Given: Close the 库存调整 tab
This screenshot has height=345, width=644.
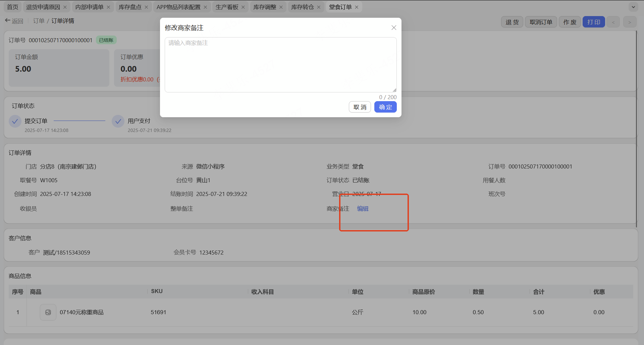Looking at the screenshot, I should pos(281,7).
